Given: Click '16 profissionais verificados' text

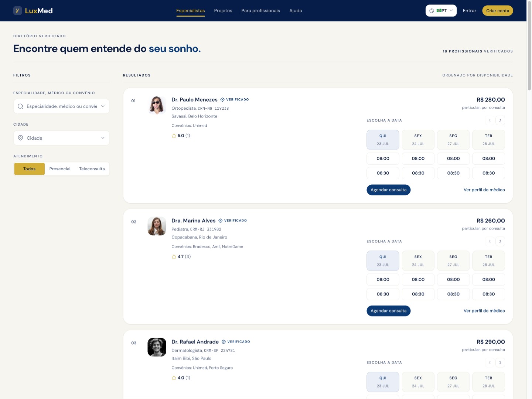Looking at the screenshot, I should point(478,51).
